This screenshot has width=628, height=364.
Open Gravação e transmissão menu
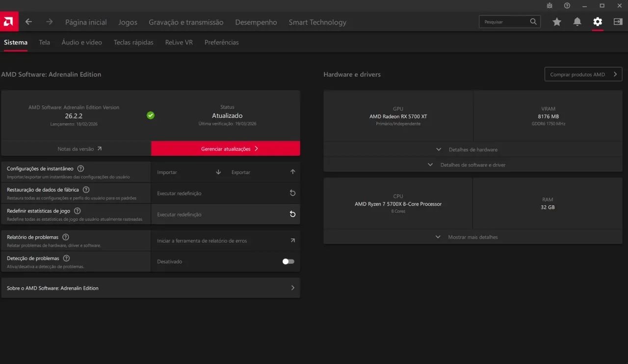point(186,22)
